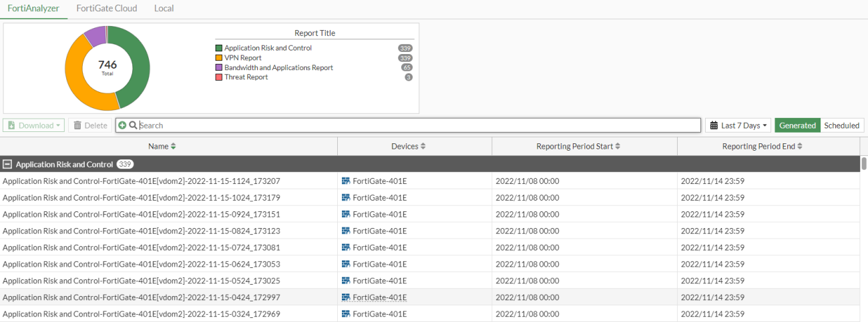Open the Download dropdown

click(34, 125)
